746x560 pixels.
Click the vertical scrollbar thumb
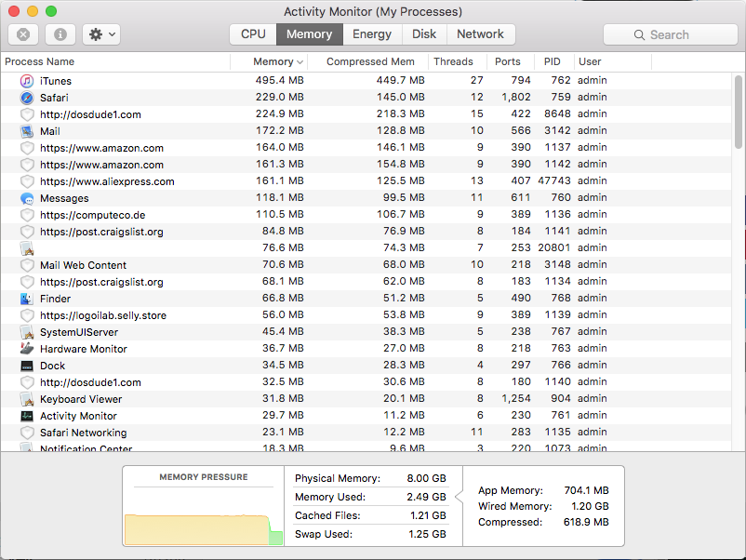coord(739,113)
